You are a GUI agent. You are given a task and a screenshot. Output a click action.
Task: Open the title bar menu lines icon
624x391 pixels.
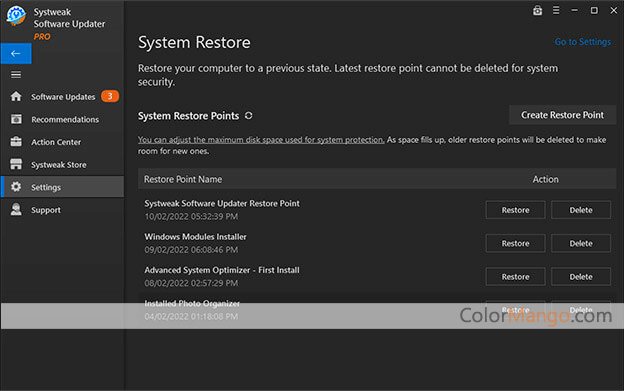coord(556,11)
